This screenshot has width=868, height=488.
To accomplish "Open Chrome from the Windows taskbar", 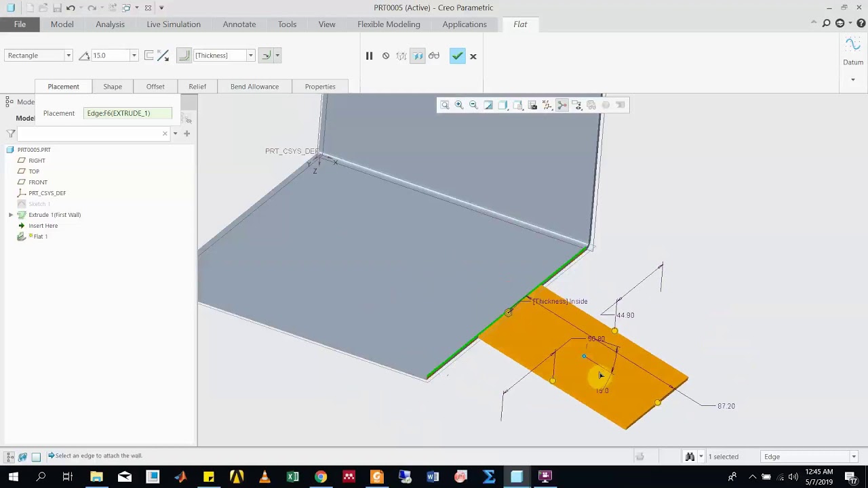I will 321,476.
